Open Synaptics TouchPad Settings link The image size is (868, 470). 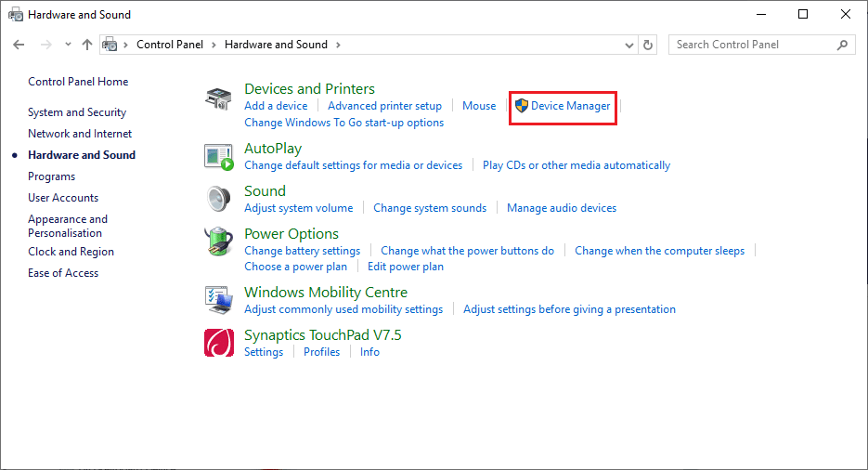click(264, 352)
